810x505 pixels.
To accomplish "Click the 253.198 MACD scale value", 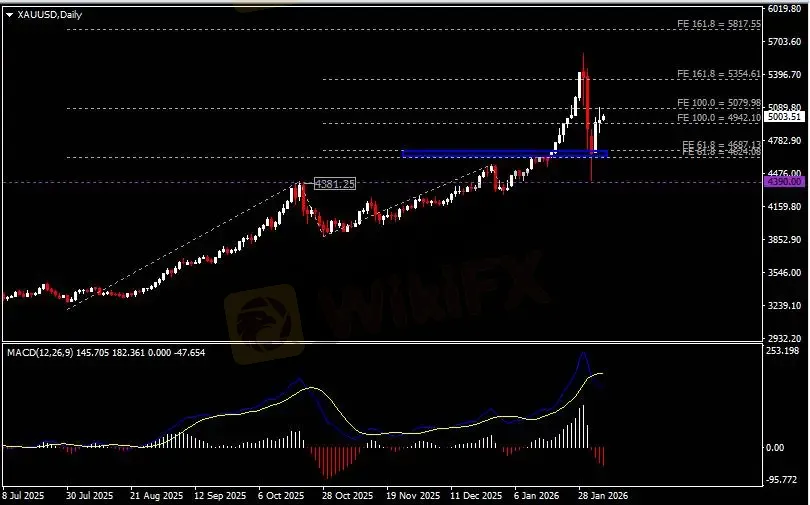I will pos(782,351).
